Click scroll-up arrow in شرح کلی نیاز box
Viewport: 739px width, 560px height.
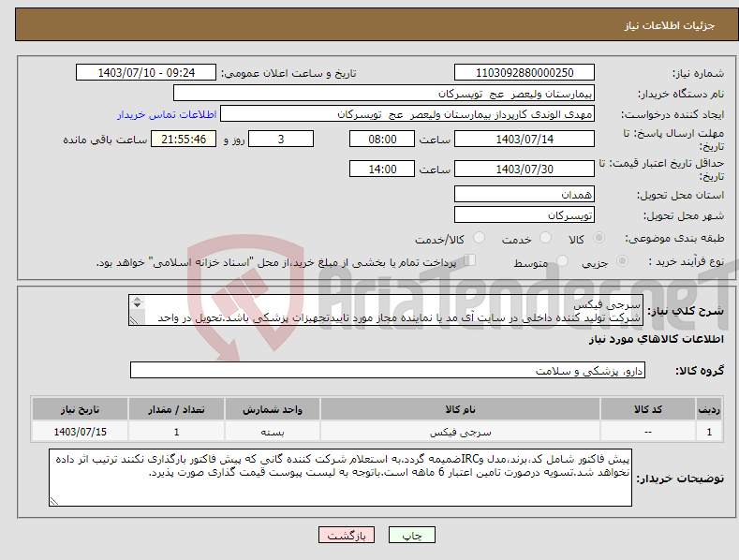pos(137,299)
